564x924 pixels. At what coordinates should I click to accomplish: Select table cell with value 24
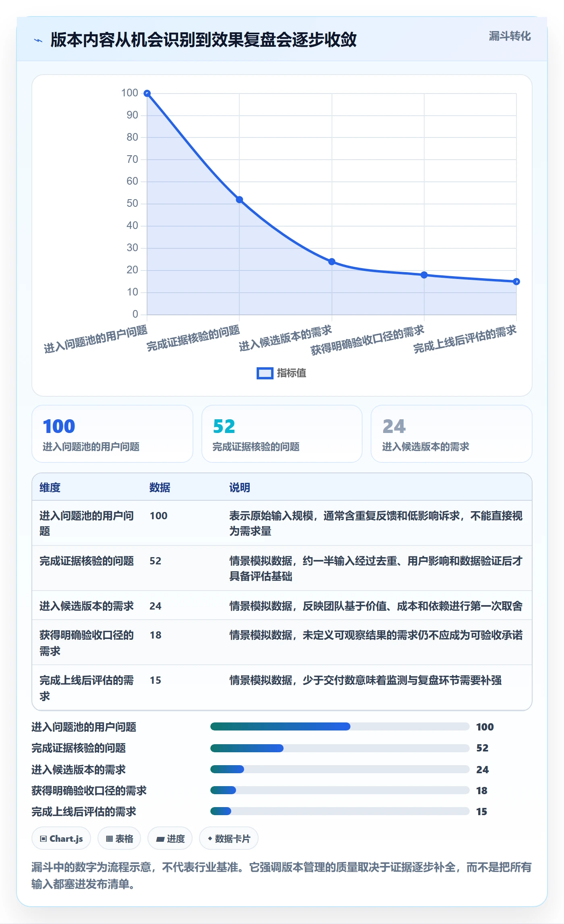(156, 606)
